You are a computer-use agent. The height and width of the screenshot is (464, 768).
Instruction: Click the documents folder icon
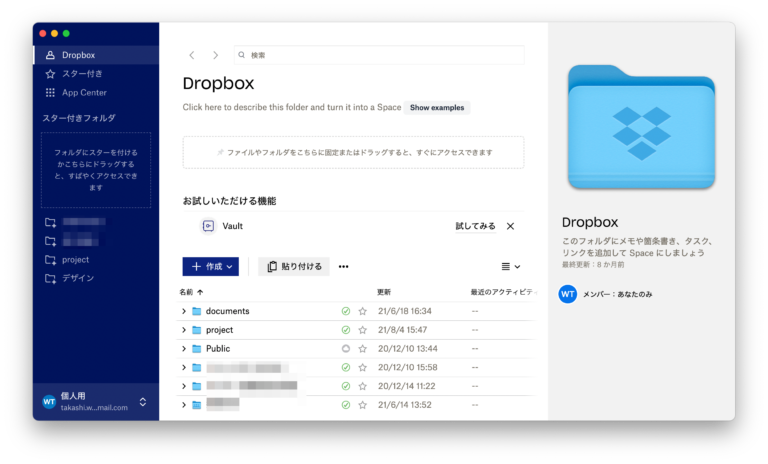point(196,311)
